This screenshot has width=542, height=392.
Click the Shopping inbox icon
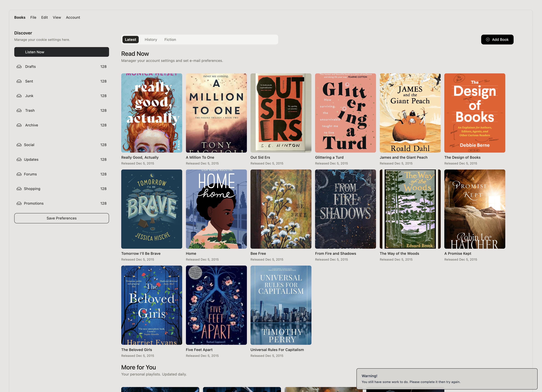(x=19, y=189)
